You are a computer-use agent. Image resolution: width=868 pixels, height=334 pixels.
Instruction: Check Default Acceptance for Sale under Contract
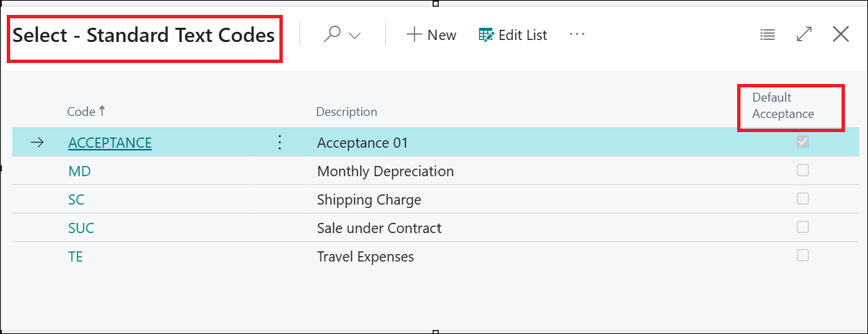[803, 227]
